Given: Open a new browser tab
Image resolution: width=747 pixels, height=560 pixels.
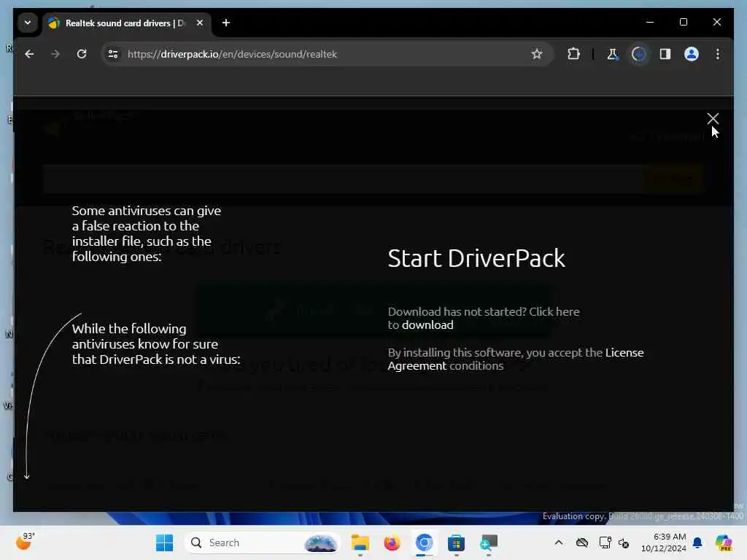Looking at the screenshot, I should (x=226, y=23).
